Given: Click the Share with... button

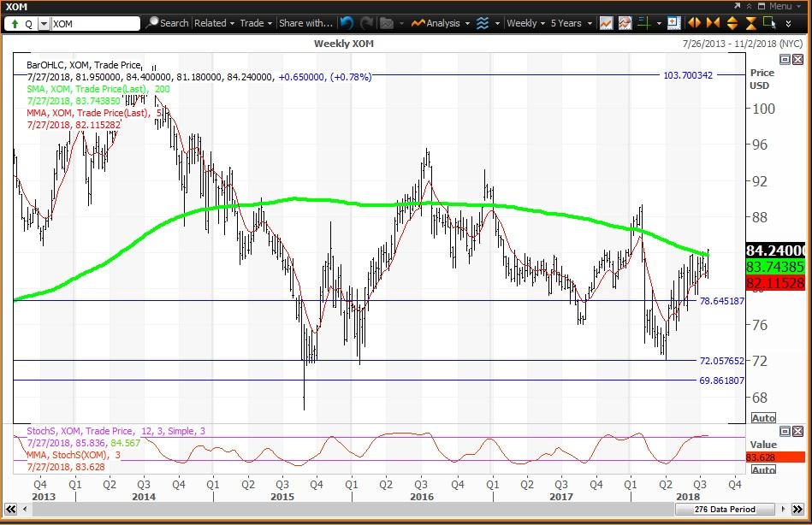Looking at the screenshot, I should point(305,23).
